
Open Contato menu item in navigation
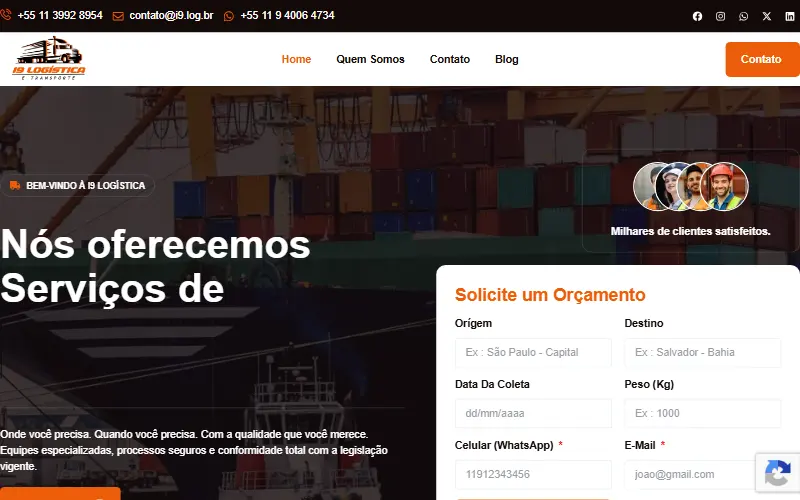449,59
